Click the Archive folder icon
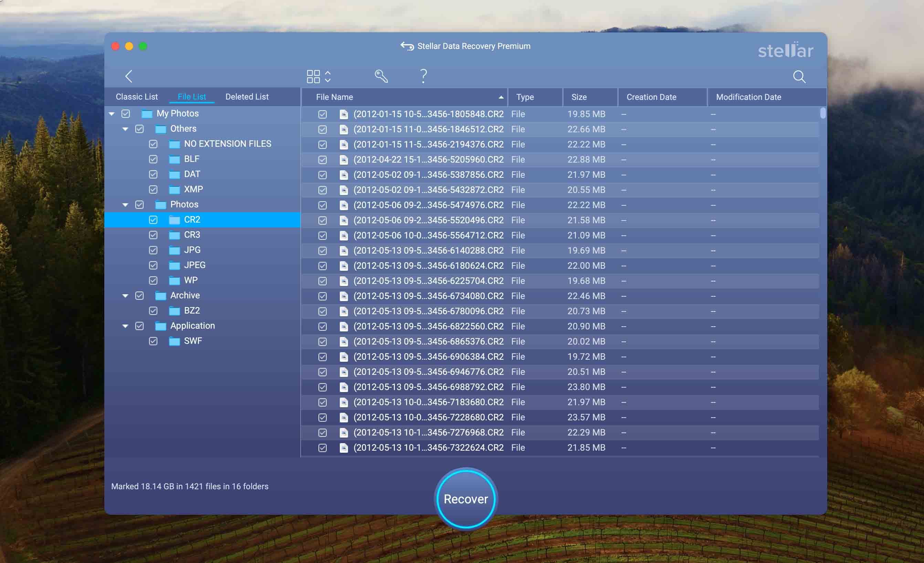The height and width of the screenshot is (563, 924). pos(161,296)
